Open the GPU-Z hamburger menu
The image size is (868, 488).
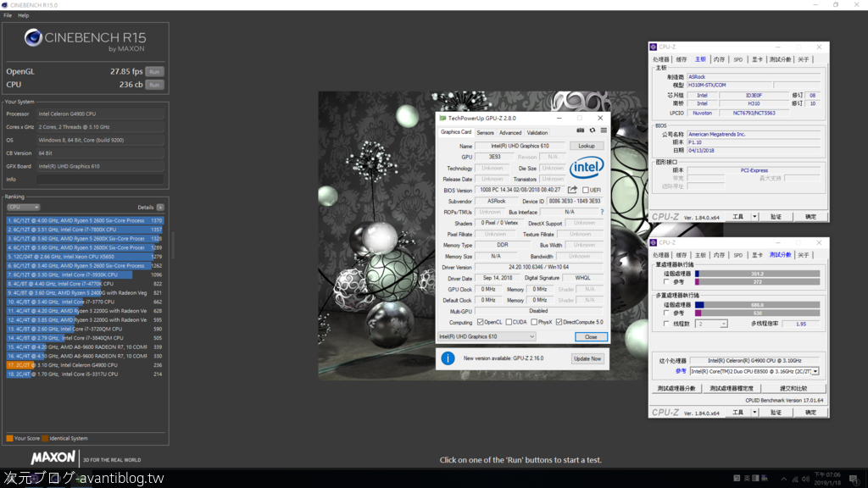click(604, 130)
